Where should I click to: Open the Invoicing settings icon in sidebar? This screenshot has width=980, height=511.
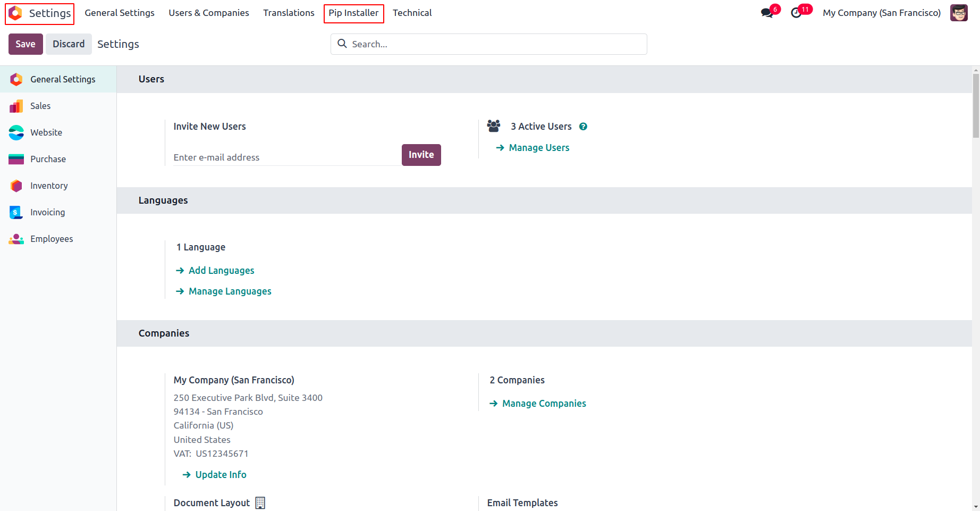click(x=16, y=213)
